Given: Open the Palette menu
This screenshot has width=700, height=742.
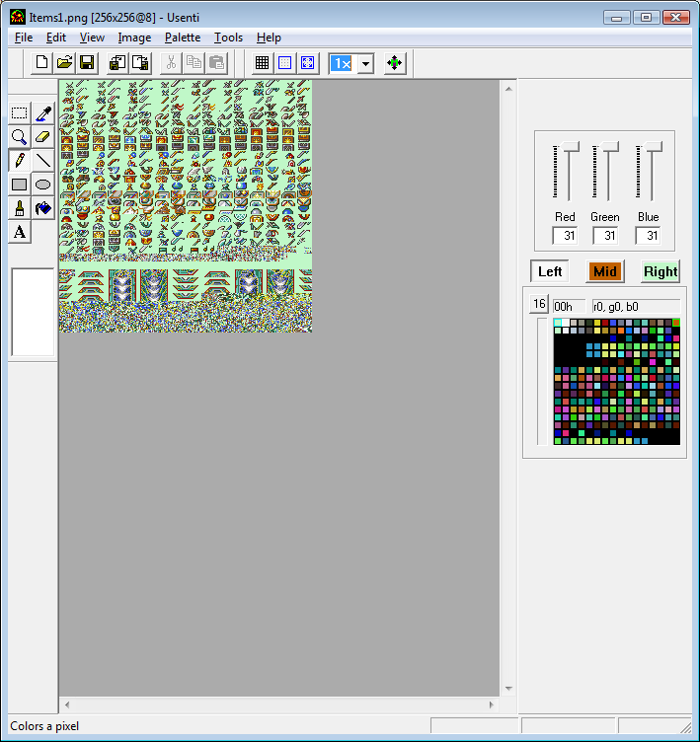Looking at the screenshot, I should tap(183, 37).
